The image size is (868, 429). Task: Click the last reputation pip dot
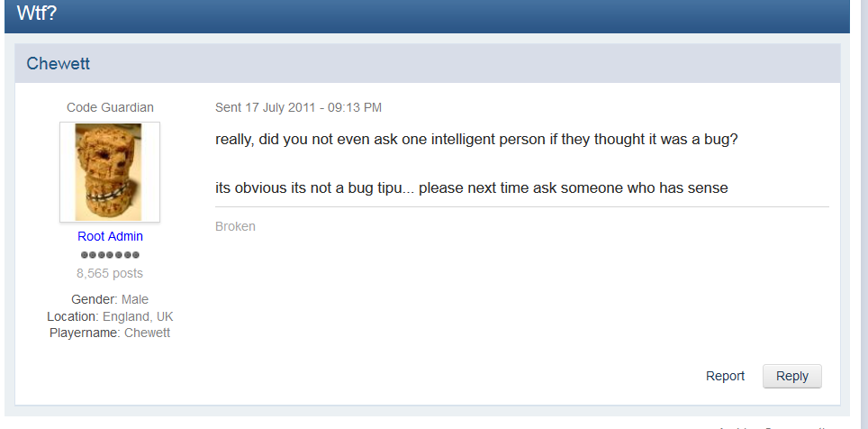[x=135, y=255]
